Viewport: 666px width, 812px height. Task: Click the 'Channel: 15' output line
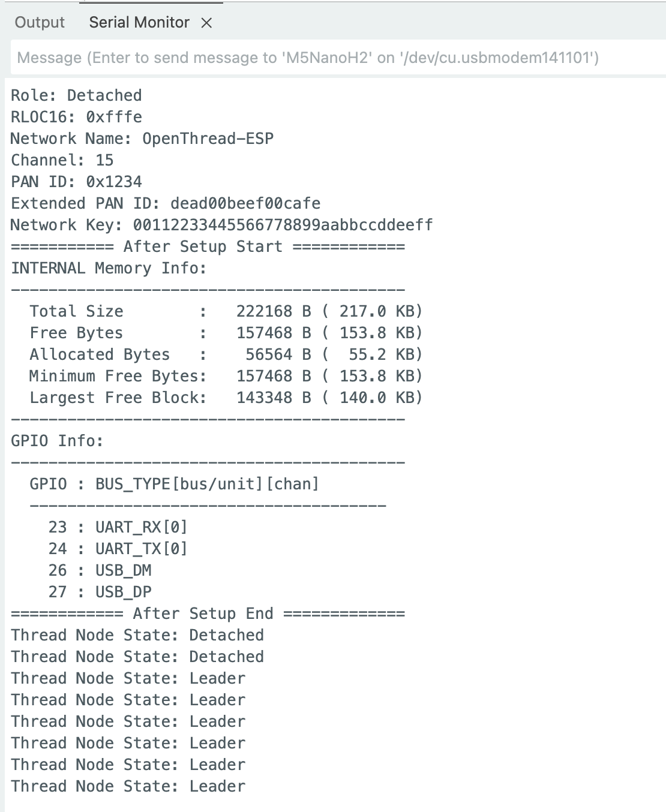(x=62, y=160)
